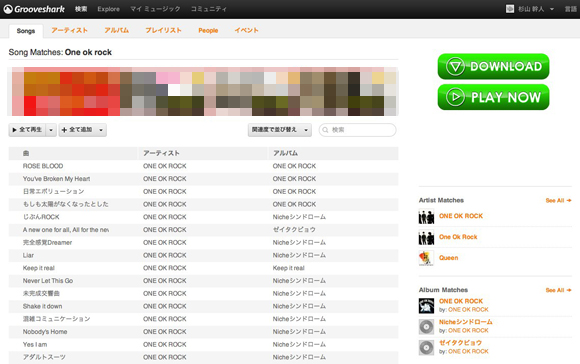Switch to the アーティスト tab
The width and height of the screenshot is (580, 364).
pos(70,30)
